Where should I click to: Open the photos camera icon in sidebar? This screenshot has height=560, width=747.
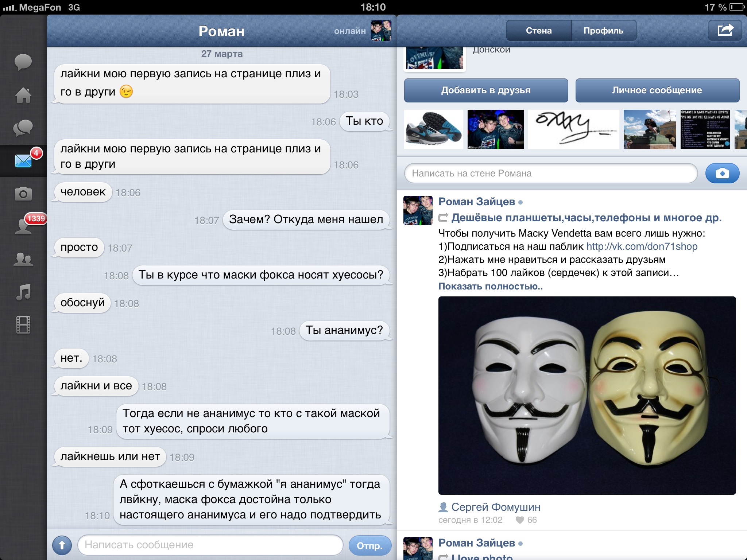(x=23, y=194)
